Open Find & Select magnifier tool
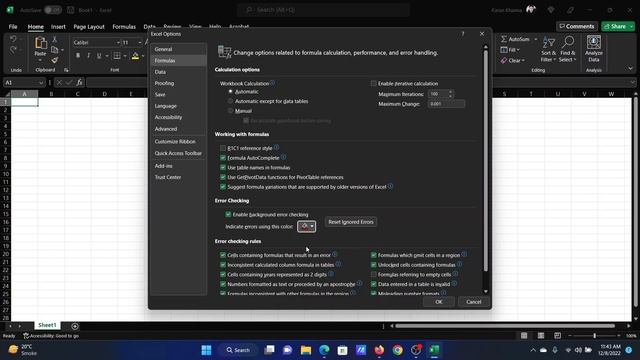Image resolution: width=640 pixels, height=360 pixels. pyautogui.click(x=567, y=49)
